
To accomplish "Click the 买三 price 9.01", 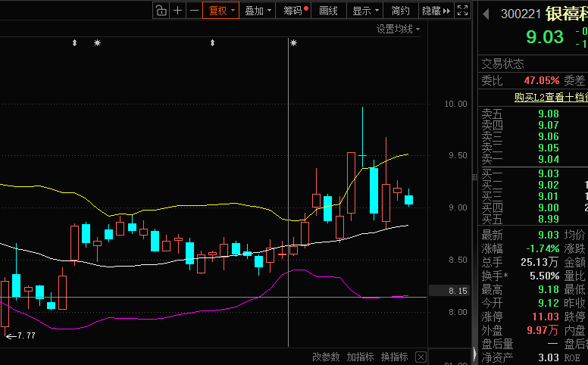I will tap(549, 196).
